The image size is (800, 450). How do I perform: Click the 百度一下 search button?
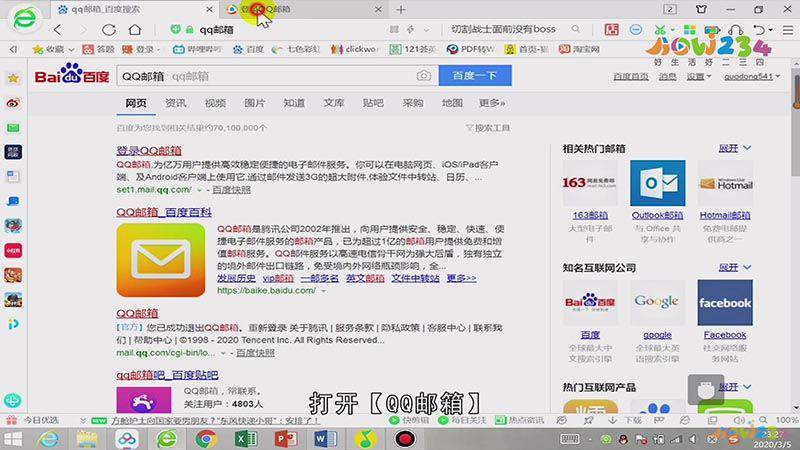(x=475, y=76)
